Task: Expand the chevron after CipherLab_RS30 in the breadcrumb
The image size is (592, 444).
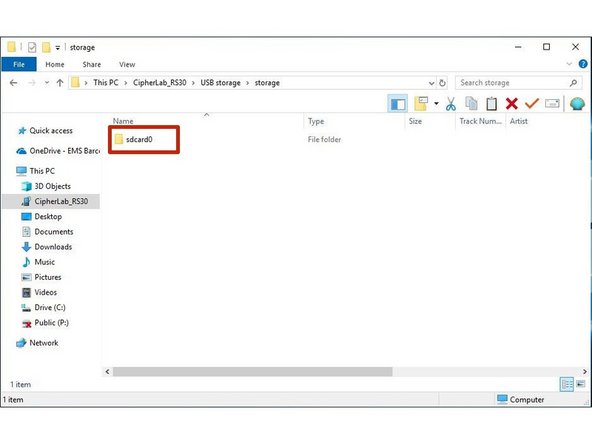Action: pyautogui.click(x=193, y=83)
